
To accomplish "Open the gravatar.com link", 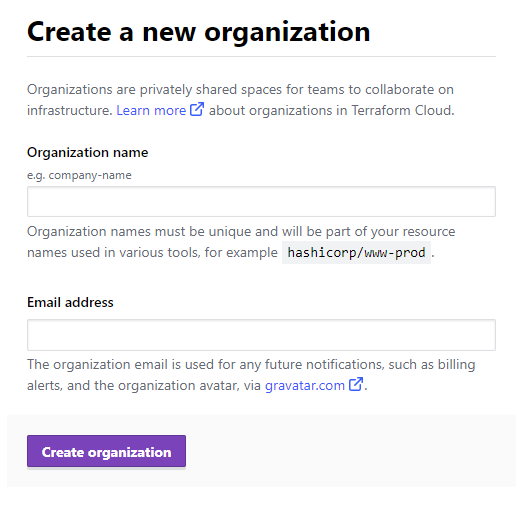I will (x=305, y=385).
